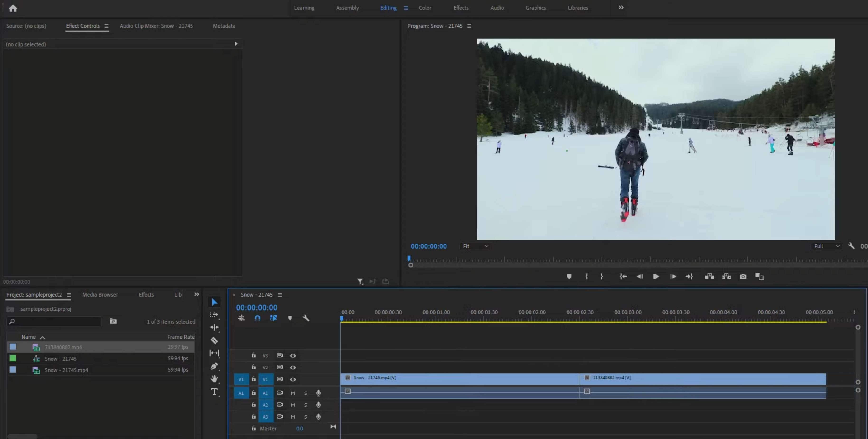The height and width of the screenshot is (439, 868).
Task: Select the Hand tool
Action: pyautogui.click(x=214, y=379)
